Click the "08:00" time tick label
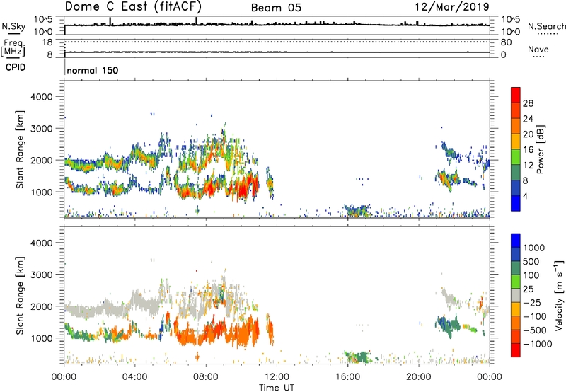This screenshot has width=566, height=392. [x=205, y=377]
